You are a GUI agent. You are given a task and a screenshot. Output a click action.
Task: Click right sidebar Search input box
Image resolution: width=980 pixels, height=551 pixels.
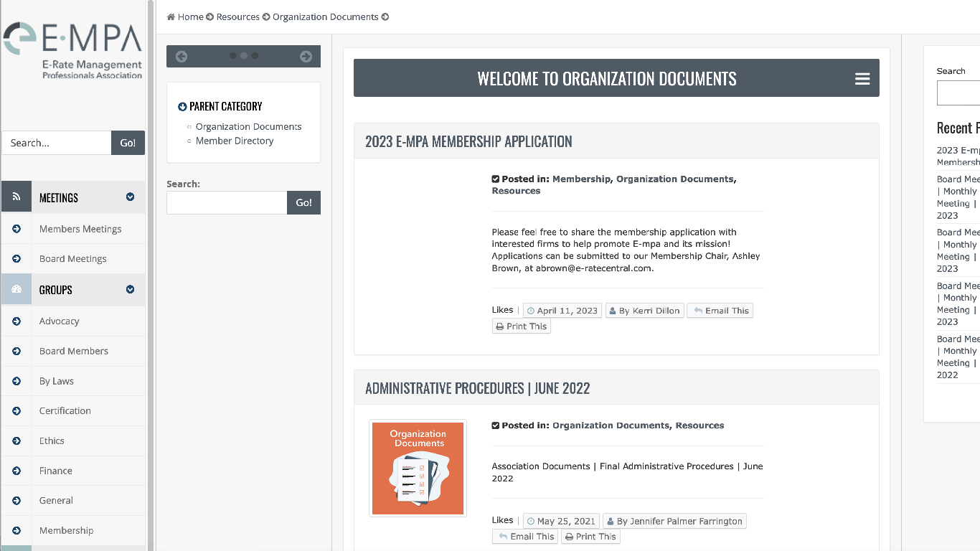point(958,93)
